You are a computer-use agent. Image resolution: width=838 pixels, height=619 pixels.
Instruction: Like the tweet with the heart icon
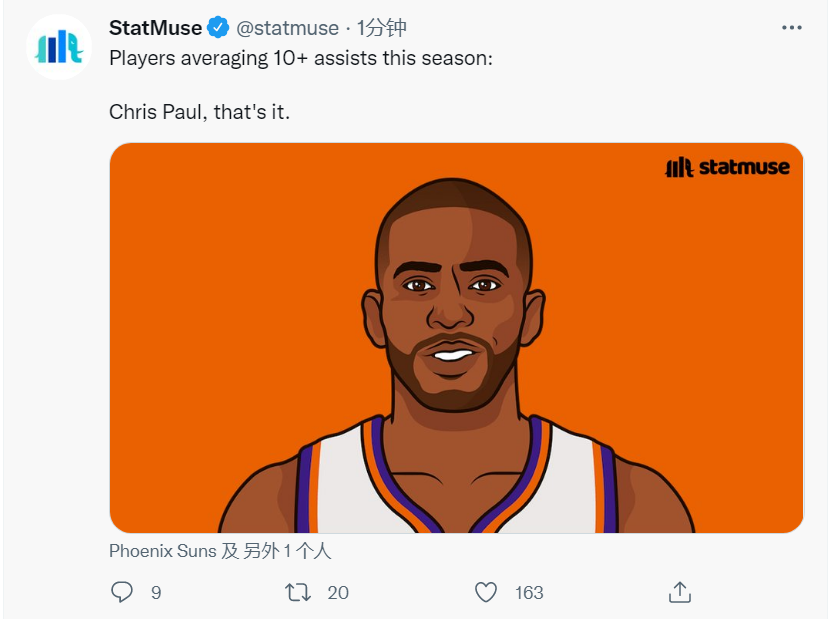[486, 592]
